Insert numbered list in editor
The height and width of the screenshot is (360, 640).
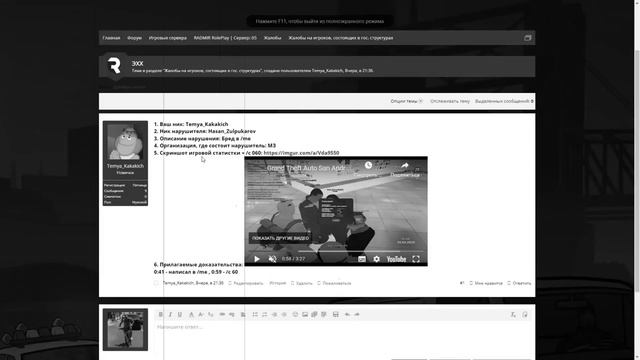(x=264, y=314)
